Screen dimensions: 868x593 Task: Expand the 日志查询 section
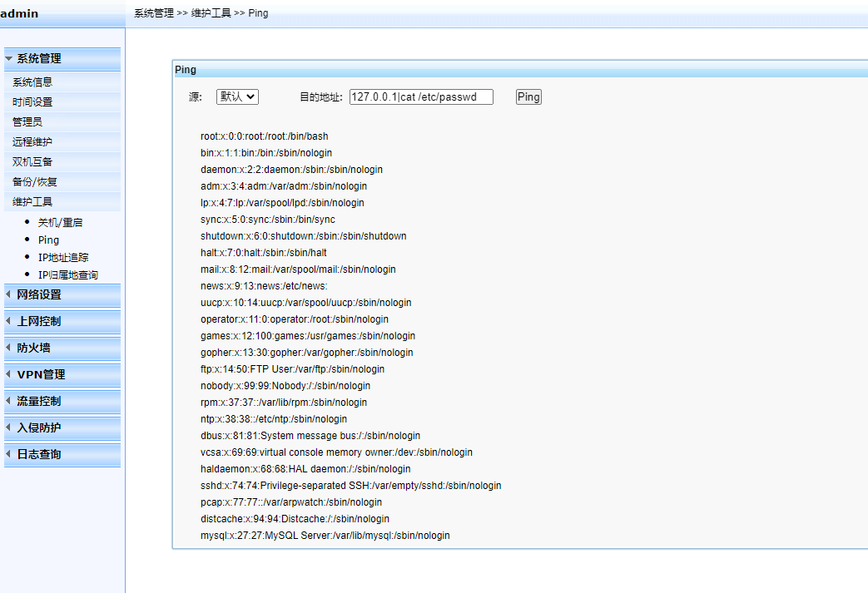coord(62,454)
